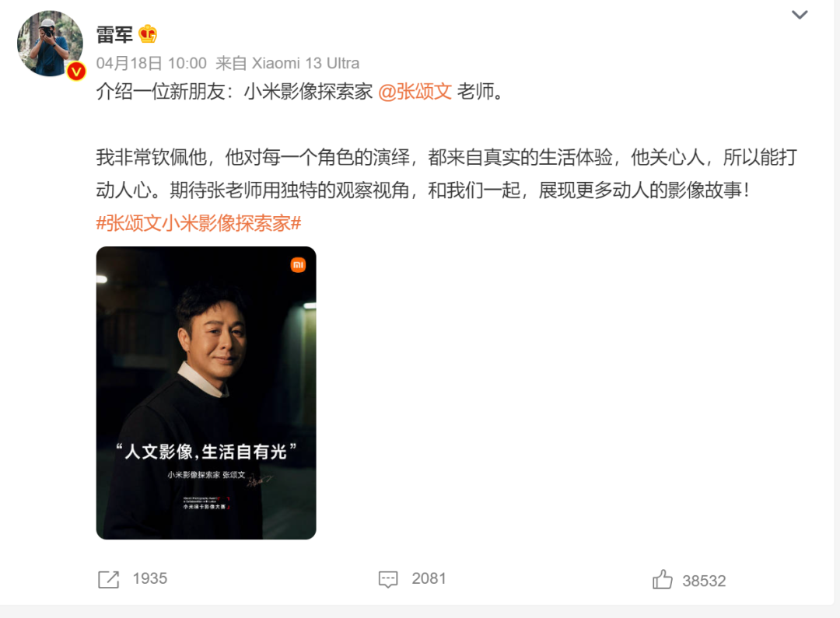The width and height of the screenshot is (840, 618).
Task: Click 雷军's profile avatar photo
Action: (50, 44)
